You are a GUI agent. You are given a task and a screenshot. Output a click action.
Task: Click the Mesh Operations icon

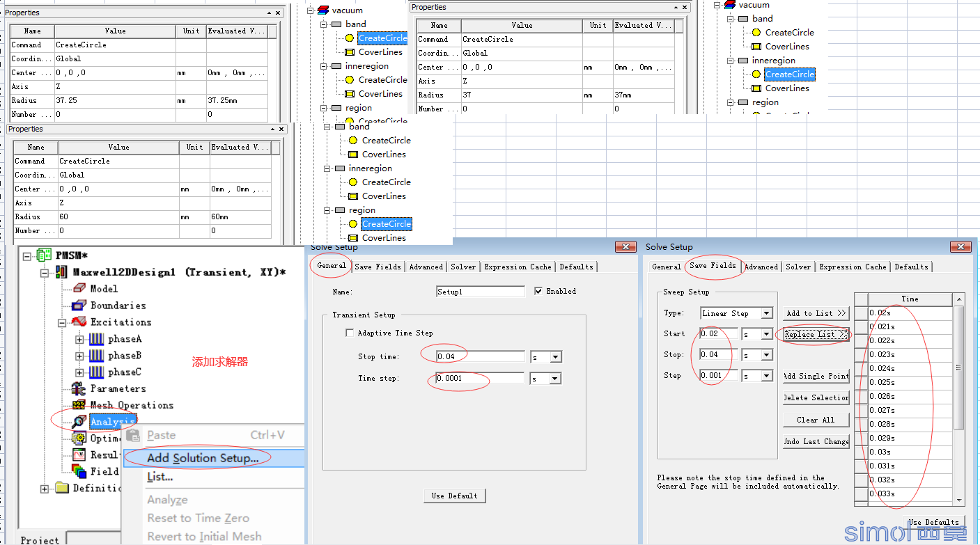point(79,406)
